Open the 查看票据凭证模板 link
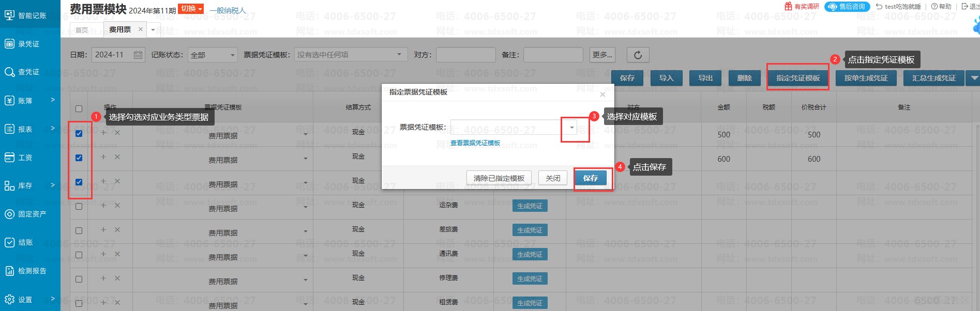Screen dimensions: 980x311 (x=475, y=143)
